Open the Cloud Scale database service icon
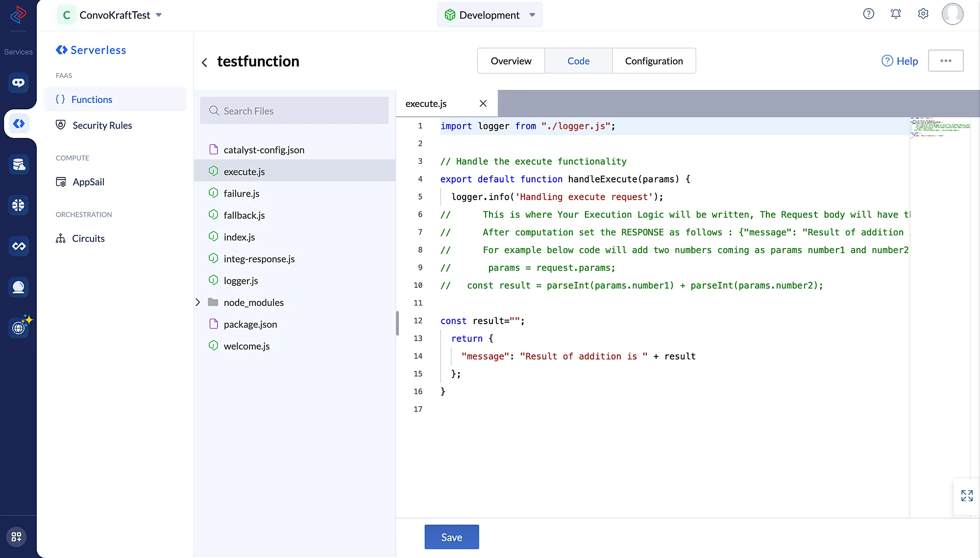The height and width of the screenshot is (558, 980). click(18, 164)
